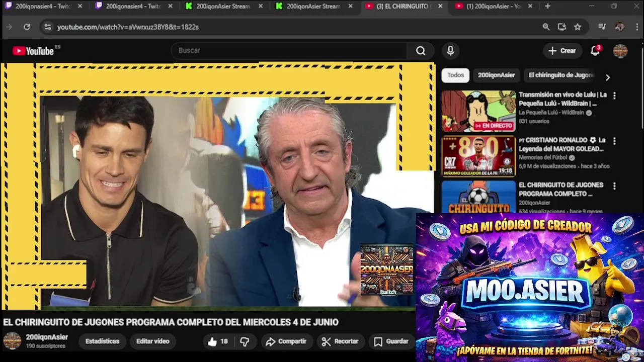Switch to (1) 200iqonAsier YouTube tab
Image resolution: width=644 pixels, height=362 pixels.
493,7
